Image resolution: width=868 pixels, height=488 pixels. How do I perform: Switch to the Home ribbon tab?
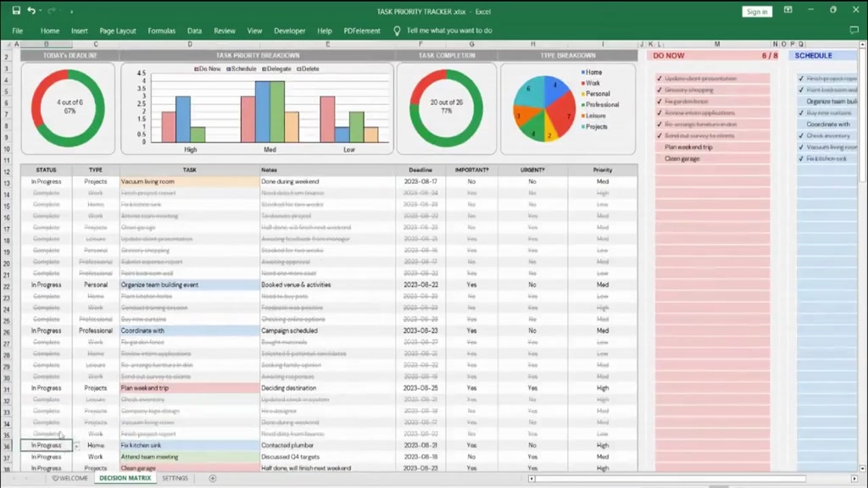click(x=50, y=31)
